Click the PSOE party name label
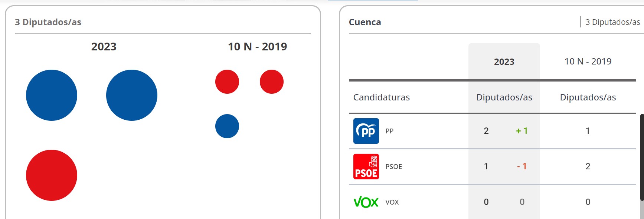The image size is (644, 219). pyautogui.click(x=394, y=166)
